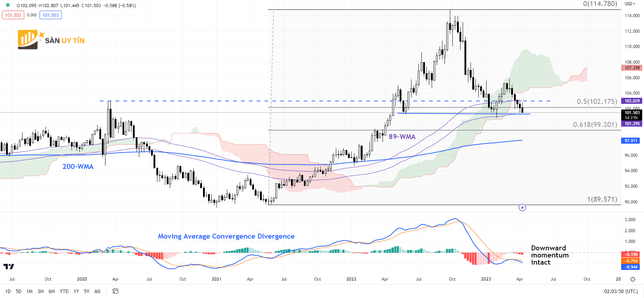Click the Downward momentum intact annotation
The width and height of the screenshot is (644, 298).
coord(550,255)
